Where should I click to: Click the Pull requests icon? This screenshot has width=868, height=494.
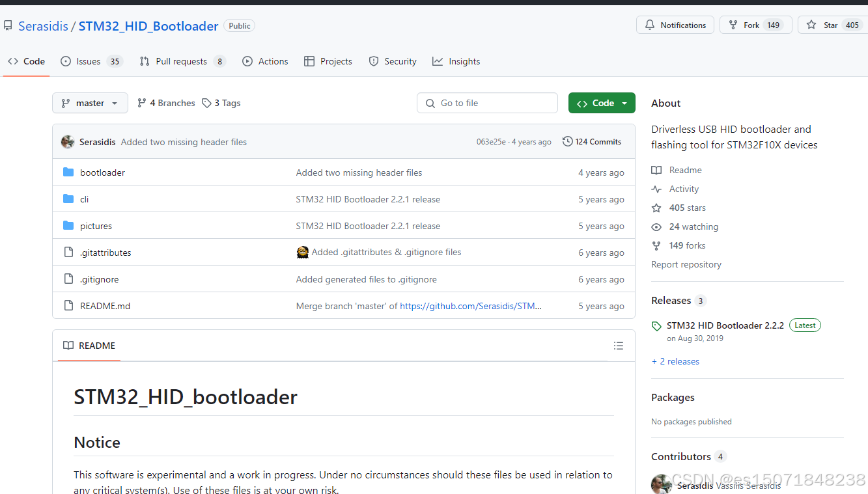pyautogui.click(x=145, y=61)
